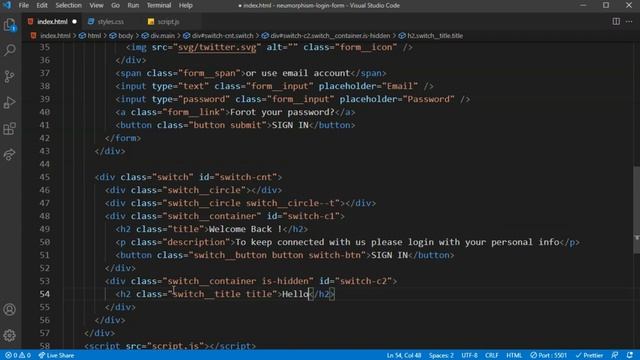The width and height of the screenshot is (640, 360).
Task: Click script.js path on line 58
Action: pyautogui.click(x=176, y=346)
